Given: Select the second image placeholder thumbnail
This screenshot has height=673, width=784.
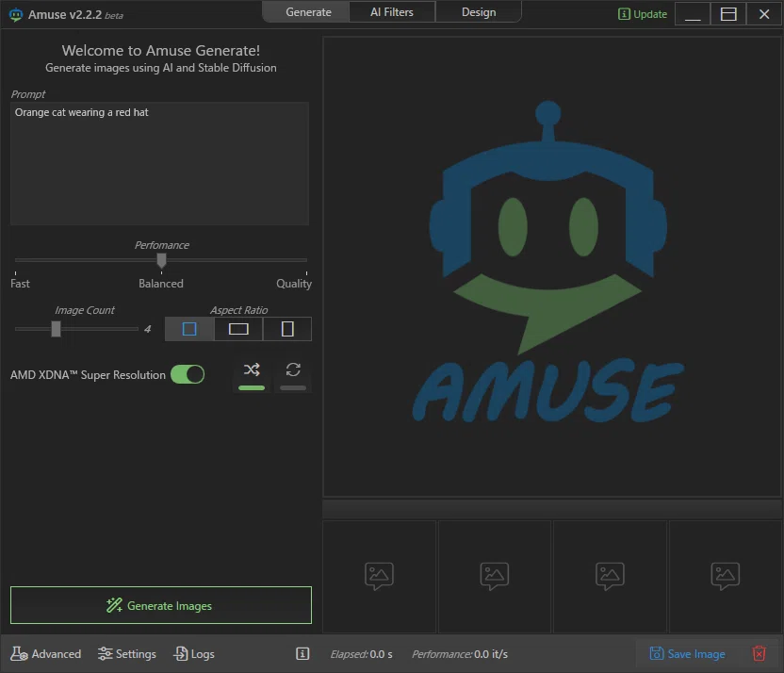Looking at the screenshot, I should pos(495,576).
